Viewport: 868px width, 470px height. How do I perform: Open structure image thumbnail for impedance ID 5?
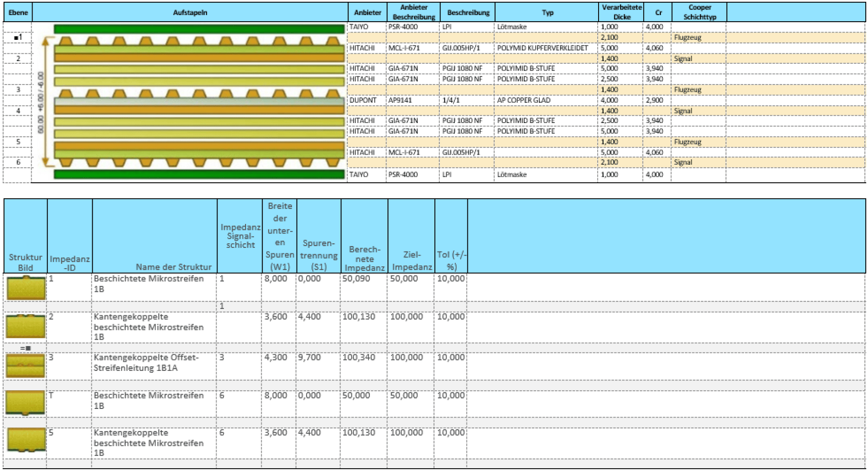click(27, 440)
